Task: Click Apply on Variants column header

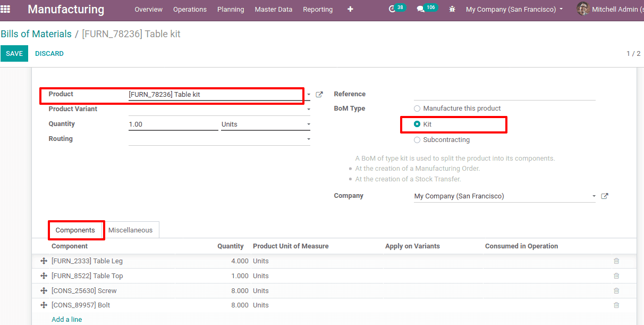Action: point(412,246)
